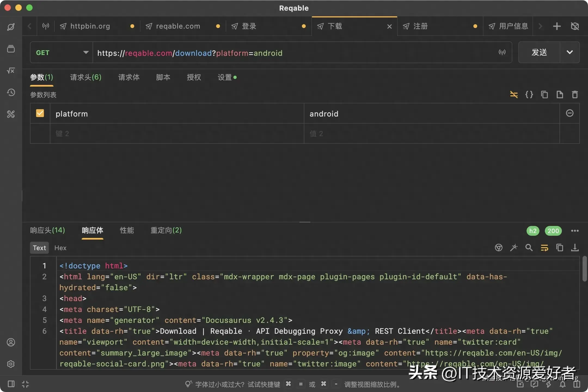The image size is (588, 392).
Task: Remove the platform parameter row
Action: (570, 113)
